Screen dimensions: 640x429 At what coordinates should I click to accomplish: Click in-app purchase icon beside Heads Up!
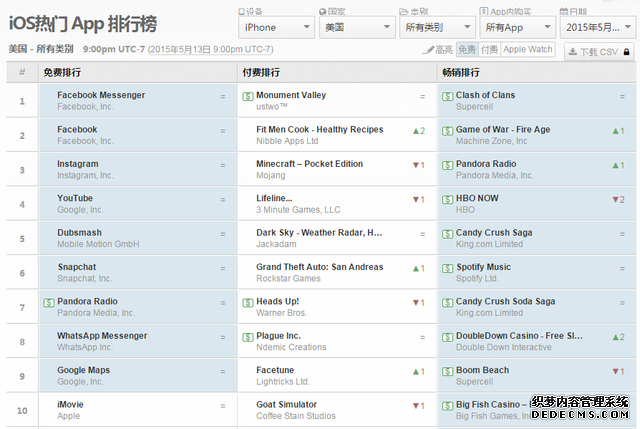pos(248,302)
